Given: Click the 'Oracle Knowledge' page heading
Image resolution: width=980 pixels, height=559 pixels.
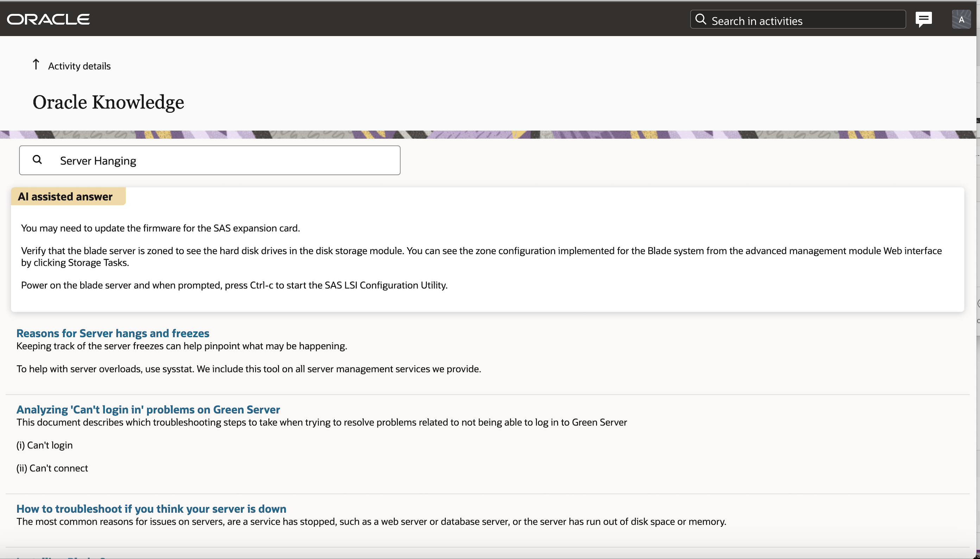Looking at the screenshot, I should pos(108,102).
